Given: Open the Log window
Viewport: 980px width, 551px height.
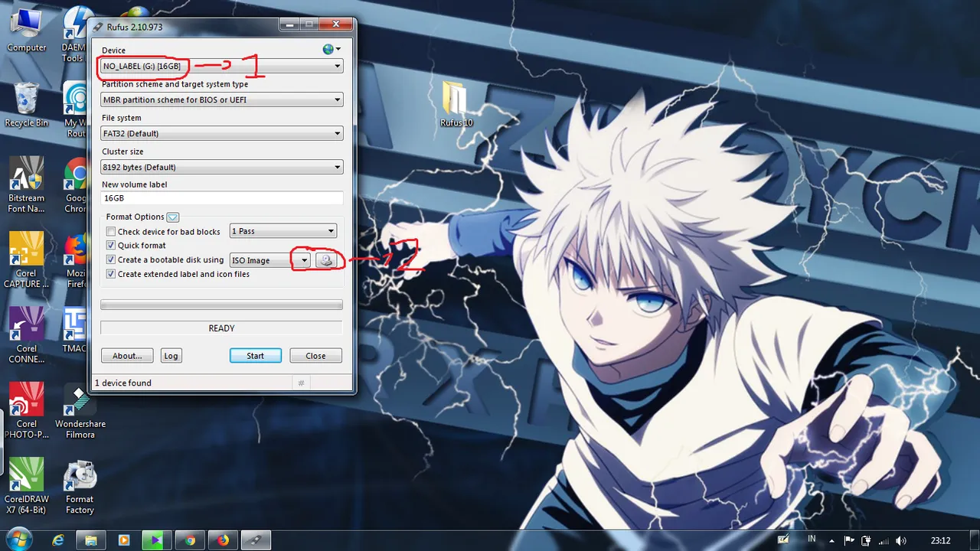Looking at the screenshot, I should pos(171,356).
